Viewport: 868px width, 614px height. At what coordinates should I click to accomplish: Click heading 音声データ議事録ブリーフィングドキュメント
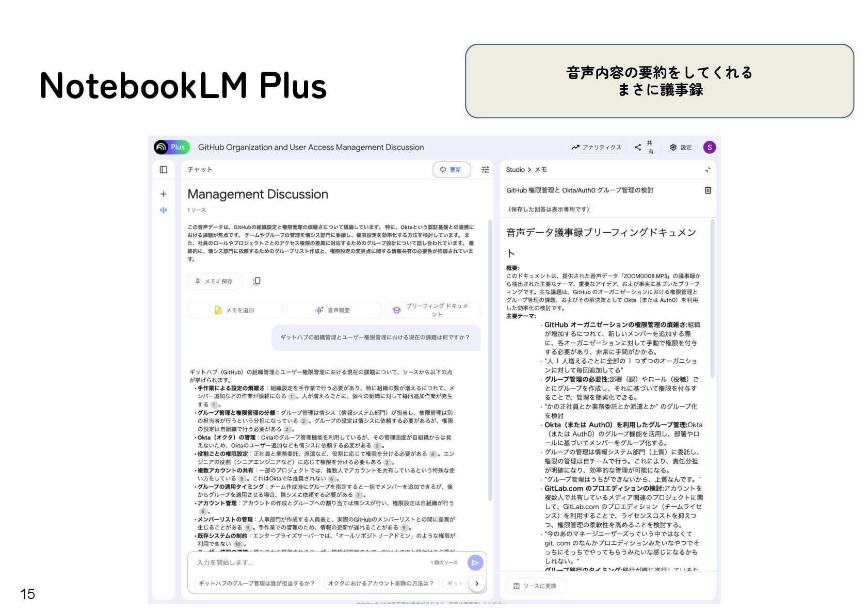[x=601, y=243]
